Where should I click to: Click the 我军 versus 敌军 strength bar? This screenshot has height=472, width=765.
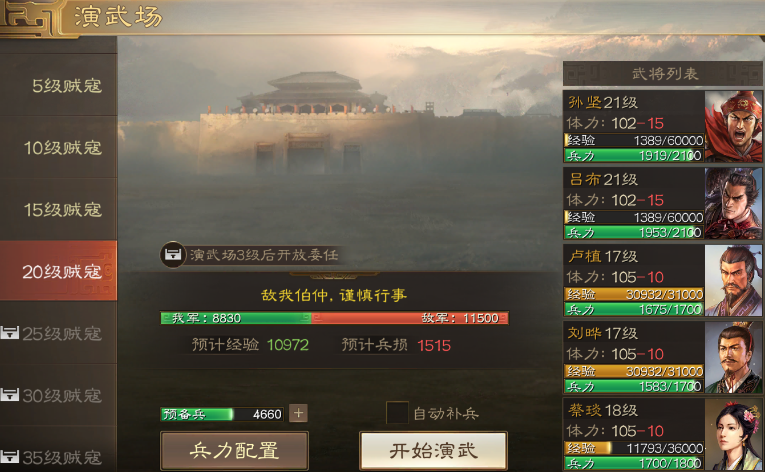pyautogui.click(x=334, y=318)
